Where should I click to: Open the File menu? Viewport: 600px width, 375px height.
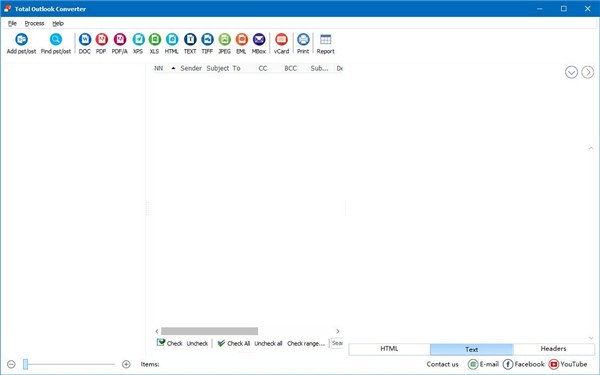coord(12,23)
